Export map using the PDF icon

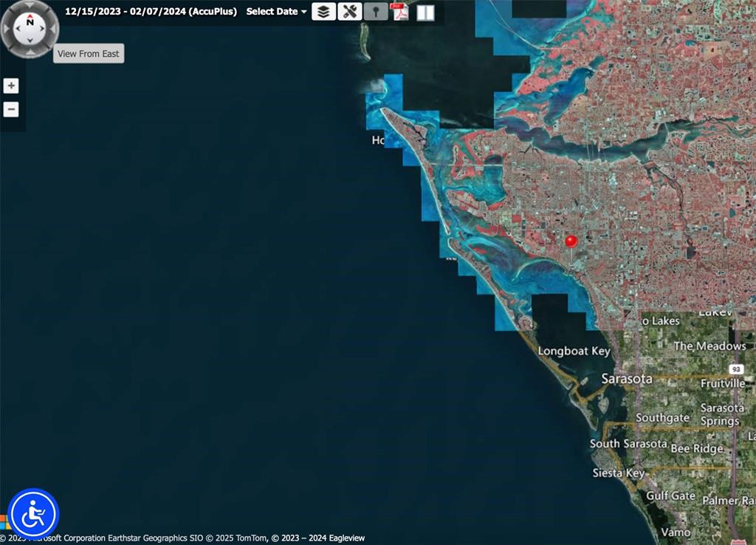tap(399, 12)
